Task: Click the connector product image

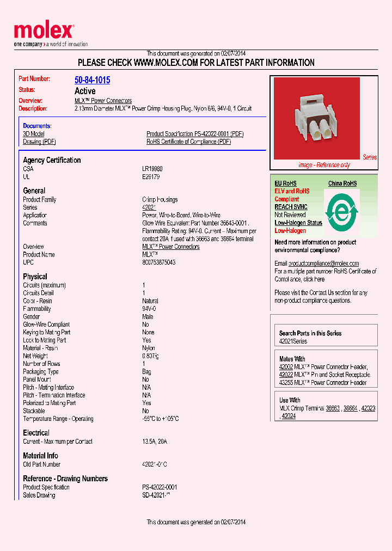Action: click(317, 119)
